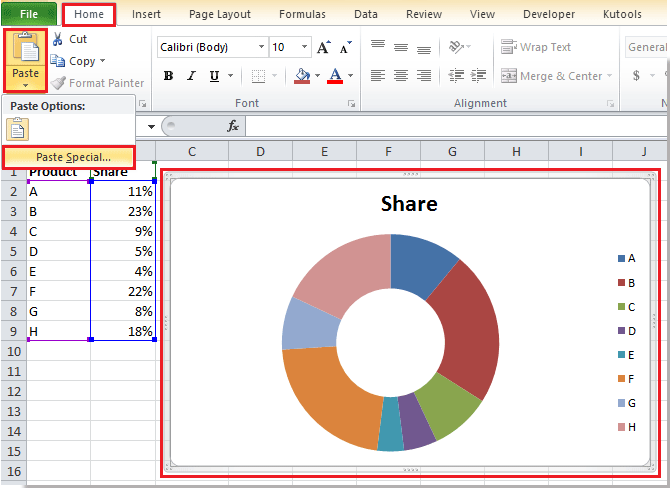
Task: Click the Cut scissors icon
Action: tap(58, 39)
